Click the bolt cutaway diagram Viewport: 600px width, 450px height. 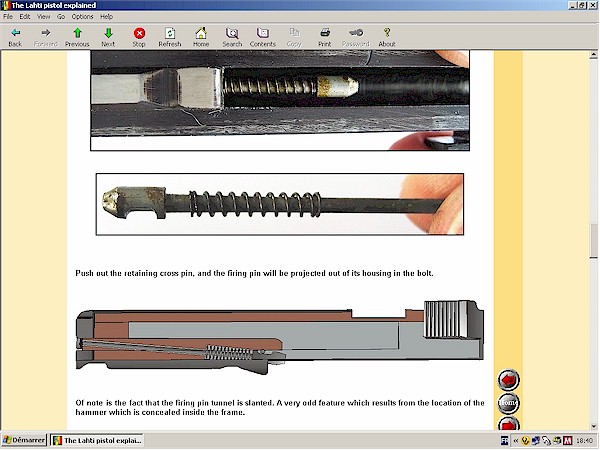(x=280, y=337)
